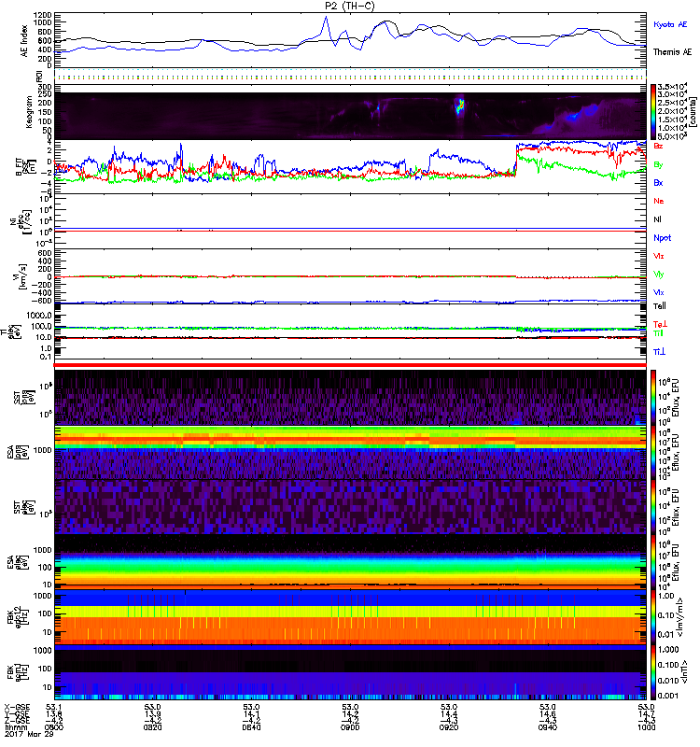
Task: Select the 'Themis AE' legend label
Action: click(x=672, y=52)
